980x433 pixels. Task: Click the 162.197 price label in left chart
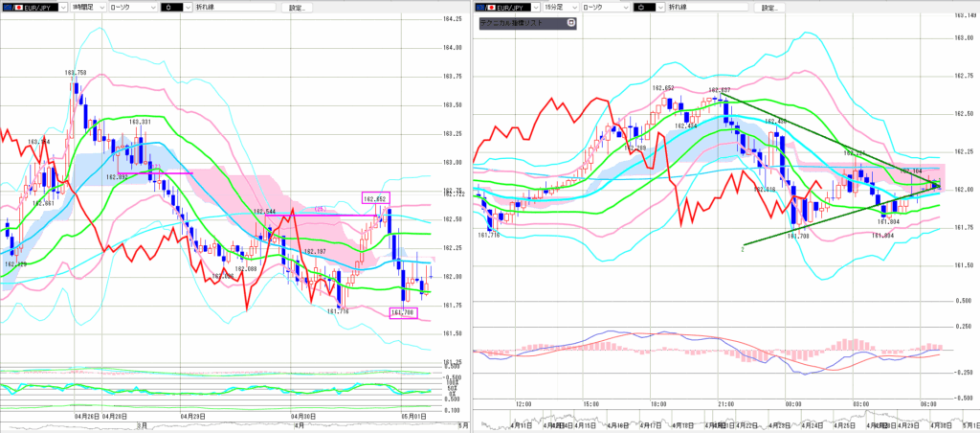pyautogui.click(x=316, y=251)
